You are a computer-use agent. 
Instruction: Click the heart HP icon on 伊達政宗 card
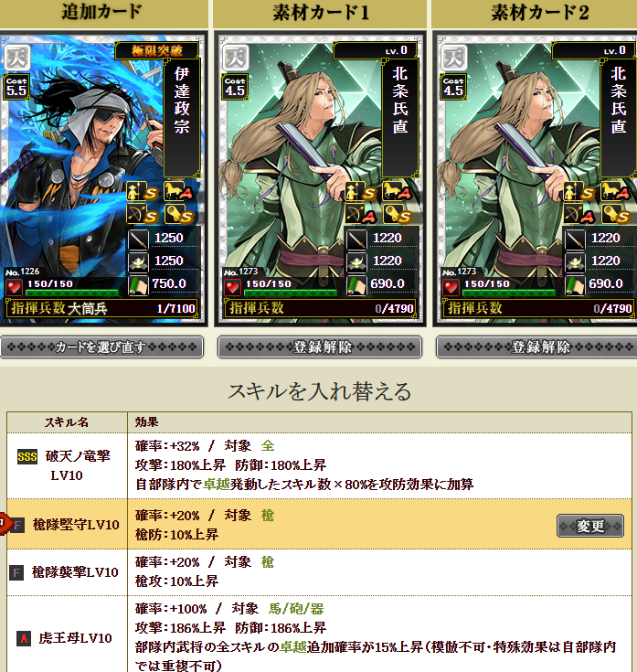pyautogui.click(x=14, y=287)
